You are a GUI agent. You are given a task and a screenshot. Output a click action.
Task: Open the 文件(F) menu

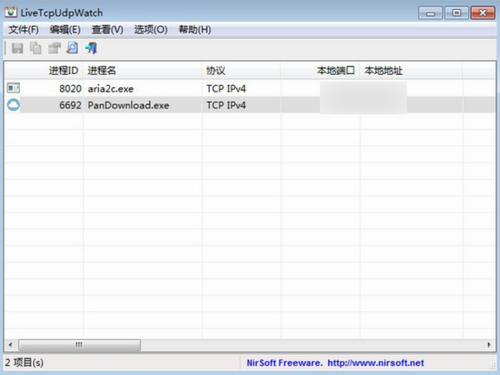pyautogui.click(x=24, y=30)
